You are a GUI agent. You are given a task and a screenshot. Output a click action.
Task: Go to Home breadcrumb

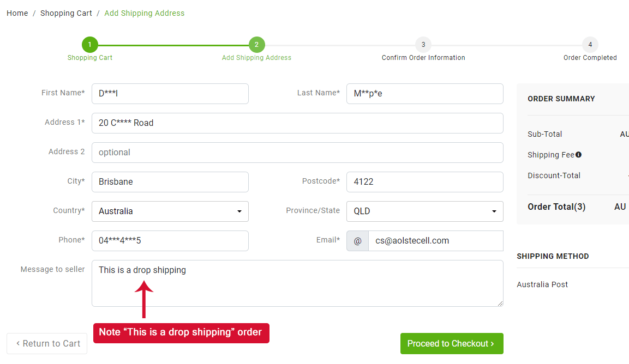(17, 13)
